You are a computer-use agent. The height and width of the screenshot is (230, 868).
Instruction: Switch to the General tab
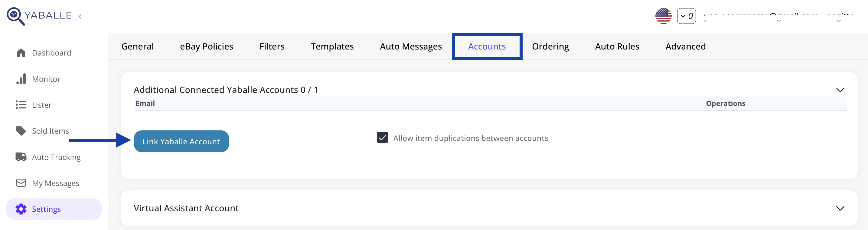(x=138, y=46)
